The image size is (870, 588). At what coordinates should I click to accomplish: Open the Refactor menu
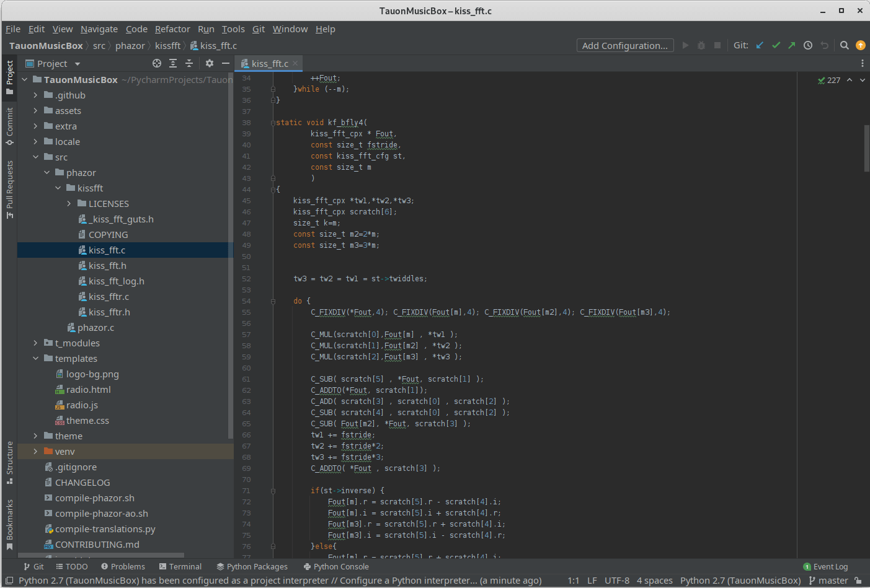click(172, 29)
